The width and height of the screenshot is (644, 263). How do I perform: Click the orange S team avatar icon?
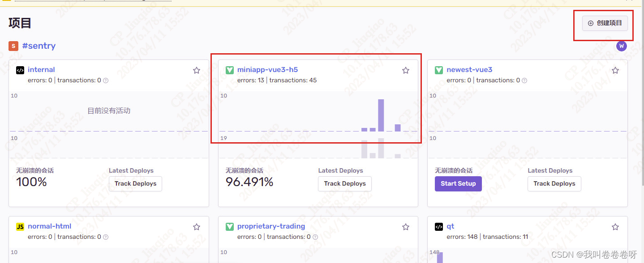point(13,46)
